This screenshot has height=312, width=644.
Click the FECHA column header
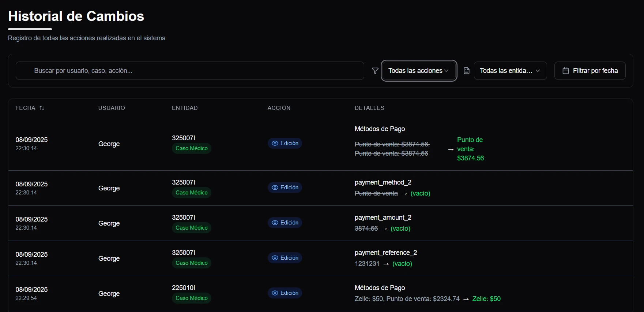tap(25, 108)
